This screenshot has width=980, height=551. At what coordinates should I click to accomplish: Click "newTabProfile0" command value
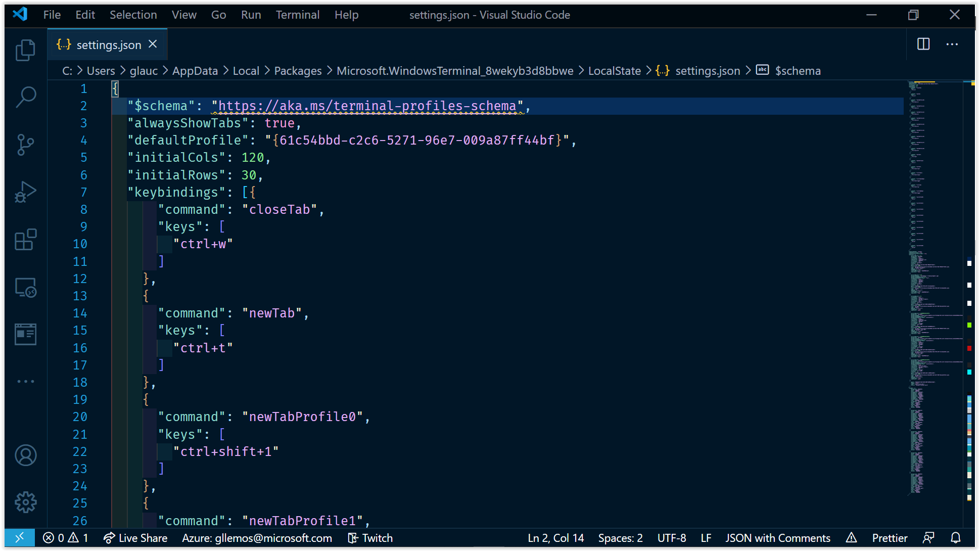303,417
